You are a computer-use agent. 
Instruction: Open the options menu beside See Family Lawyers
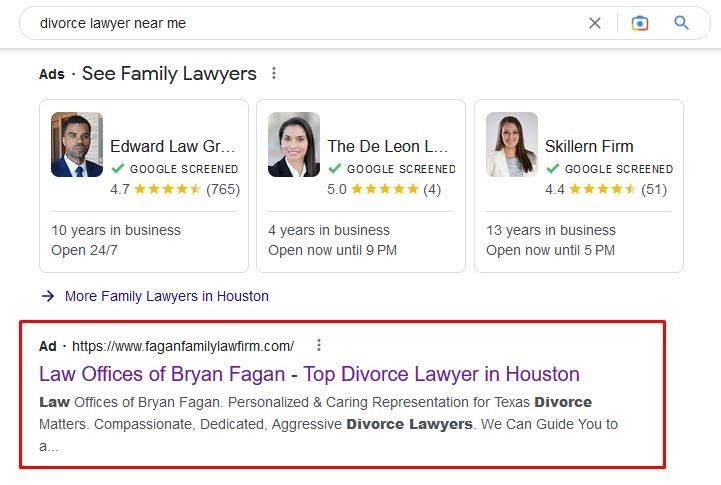click(x=274, y=73)
